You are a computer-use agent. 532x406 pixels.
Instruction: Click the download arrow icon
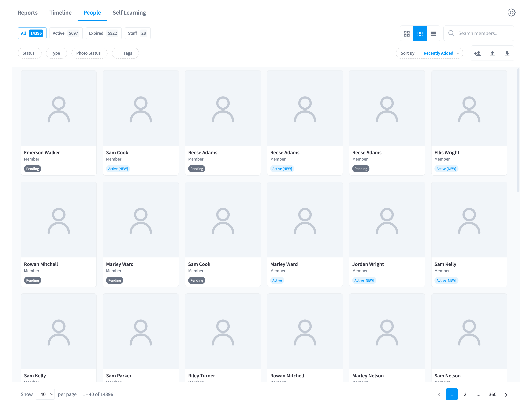coord(507,53)
